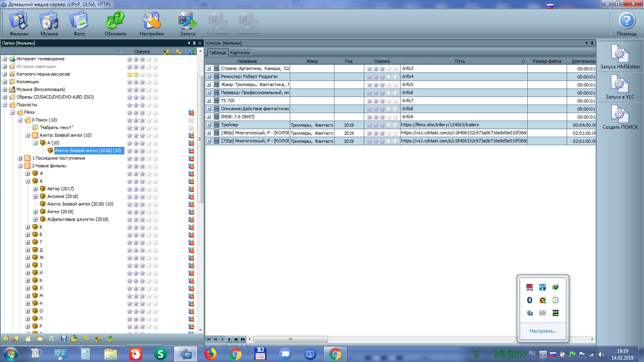The height and width of the screenshot is (362, 644).
Task: Click the Обновить (Refresh) toolbar icon
Action: (116, 23)
